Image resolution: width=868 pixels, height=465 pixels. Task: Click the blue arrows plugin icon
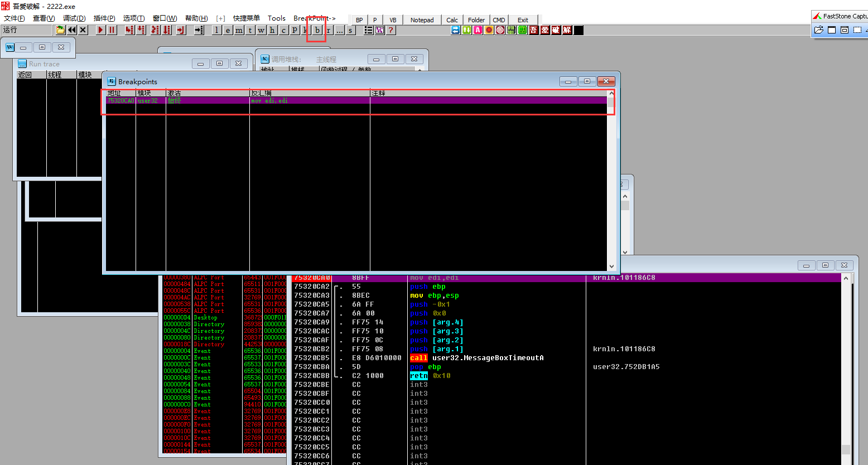coord(456,30)
